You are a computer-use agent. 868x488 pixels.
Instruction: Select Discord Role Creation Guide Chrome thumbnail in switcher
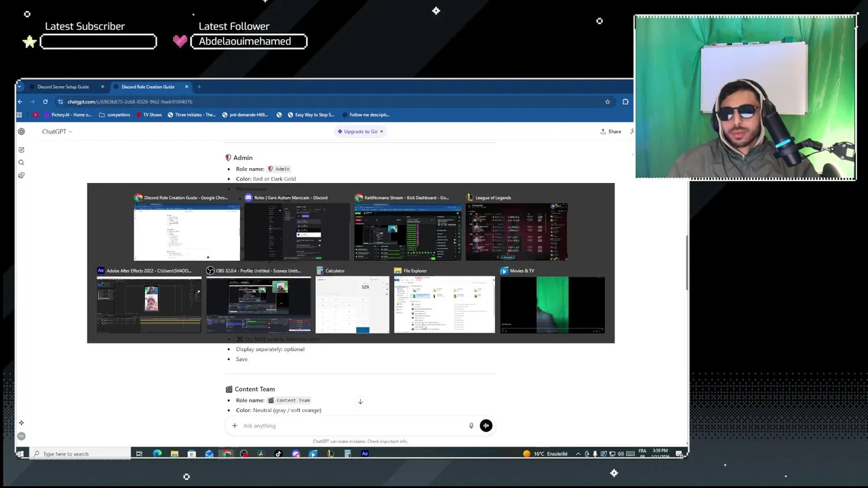(186, 228)
